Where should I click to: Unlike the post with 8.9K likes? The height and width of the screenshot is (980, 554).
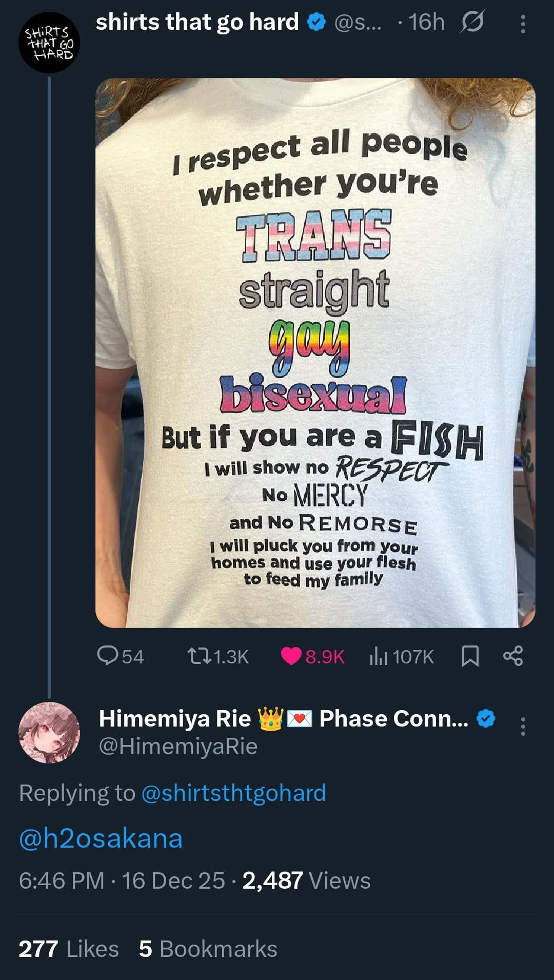click(291, 656)
